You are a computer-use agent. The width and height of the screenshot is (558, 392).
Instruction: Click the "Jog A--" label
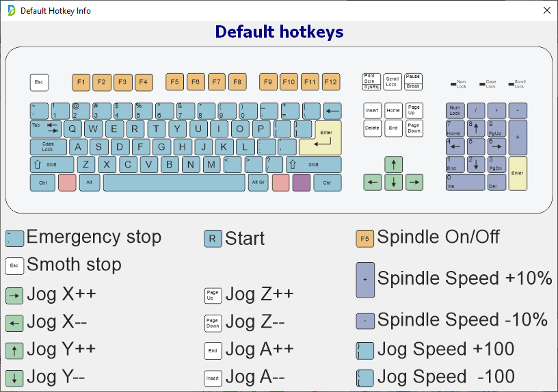coord(255,377)
